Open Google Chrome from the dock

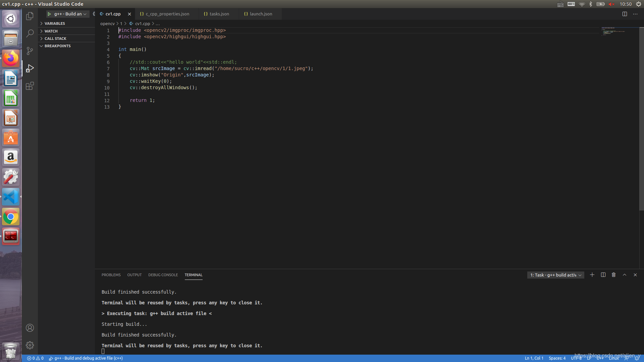11,217
